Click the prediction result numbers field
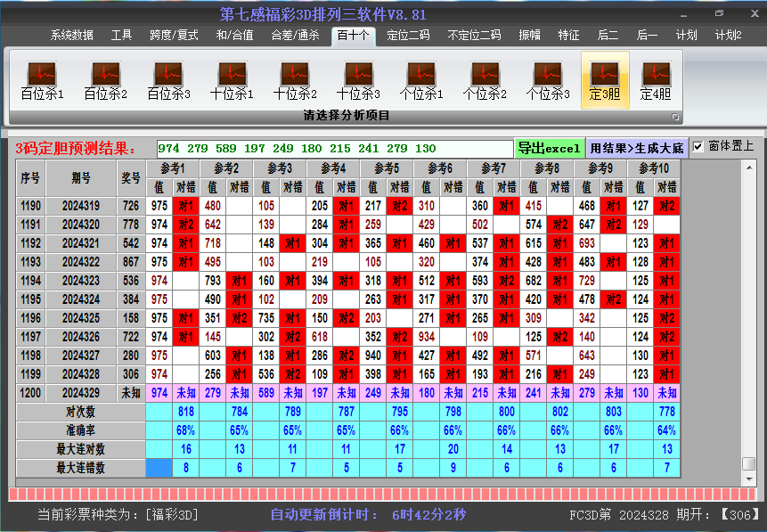This screenshot has height=532, width=767. pos(335,148)
